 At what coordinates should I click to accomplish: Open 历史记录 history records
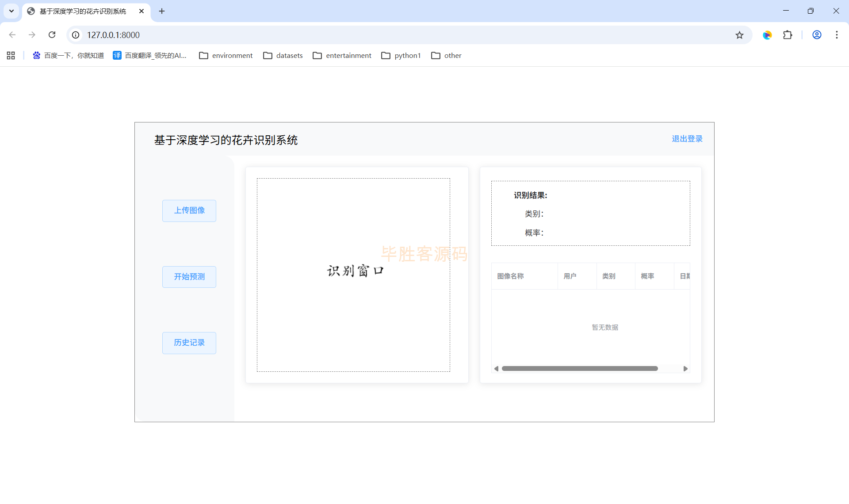189,343
